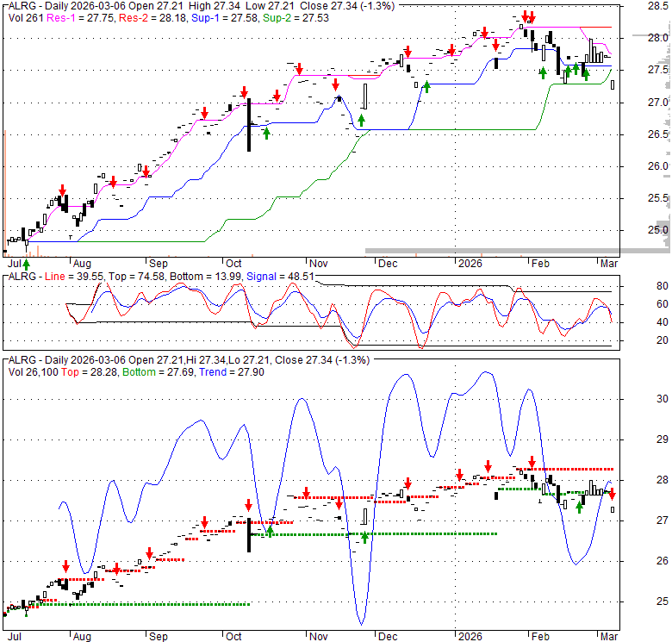Click the 2026 year label on the bottom chart axis
This screenshot has height=642, width=672.
pyautogui.click(x=470, y=636)
